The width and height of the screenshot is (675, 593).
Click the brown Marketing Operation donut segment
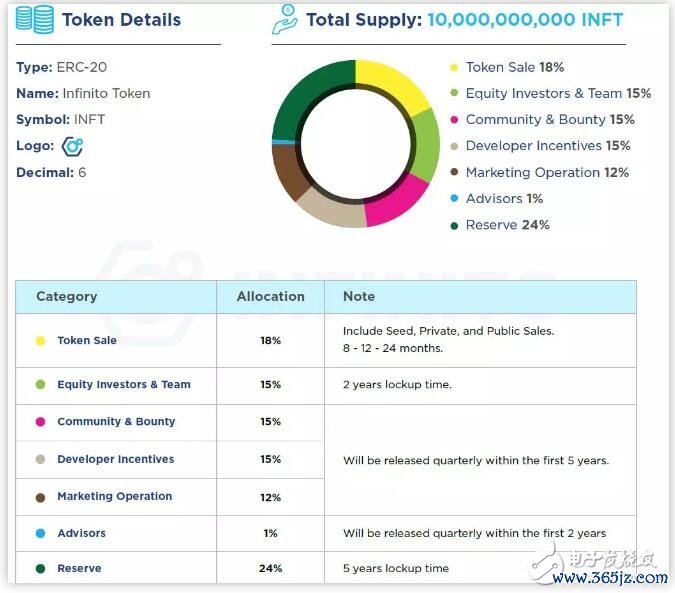(288, 170)
